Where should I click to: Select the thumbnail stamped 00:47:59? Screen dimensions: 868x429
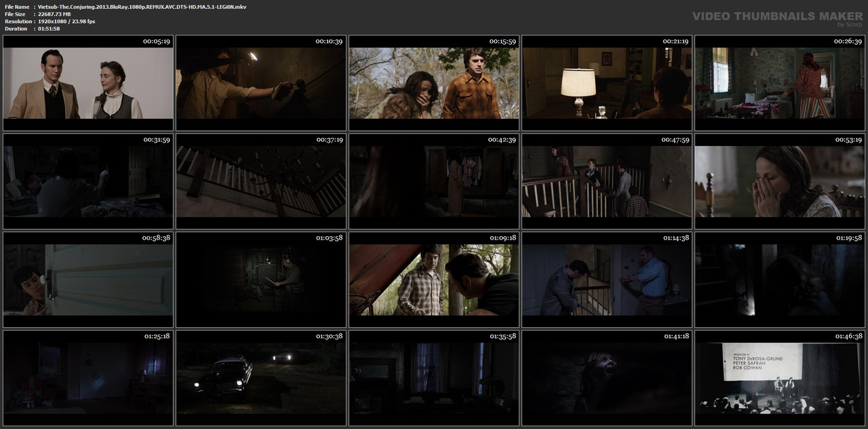[607, 181]
